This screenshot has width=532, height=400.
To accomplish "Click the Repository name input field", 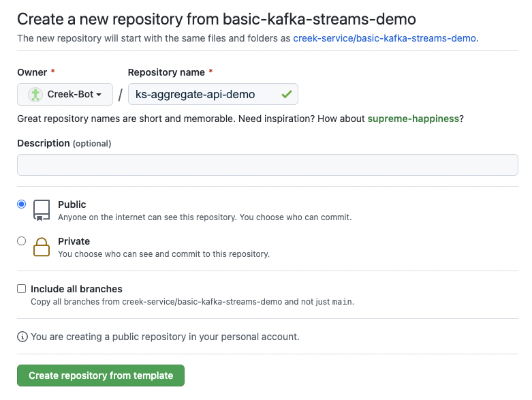I will 213,94.
